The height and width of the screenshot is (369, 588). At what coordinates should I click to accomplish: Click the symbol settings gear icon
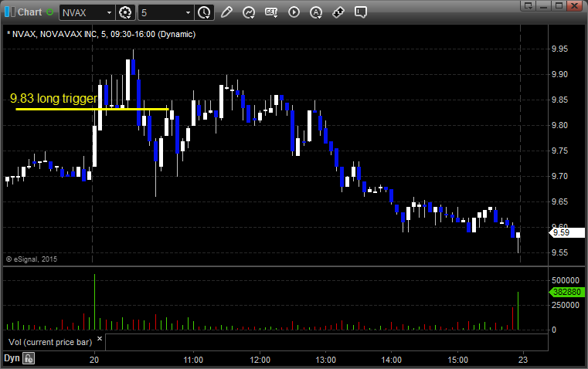(126, 12)
